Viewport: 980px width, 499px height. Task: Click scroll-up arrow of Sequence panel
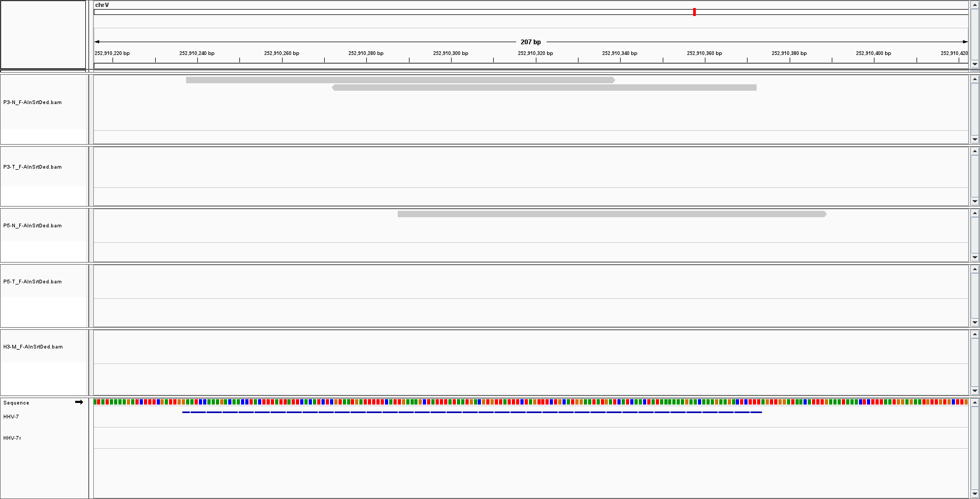(x=975, y=402)
